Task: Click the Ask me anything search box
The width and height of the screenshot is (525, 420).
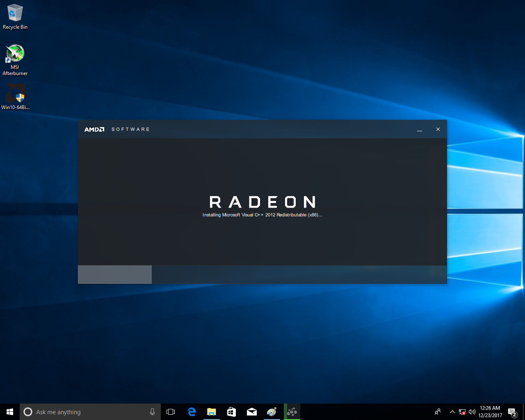Action: point(86,412)
